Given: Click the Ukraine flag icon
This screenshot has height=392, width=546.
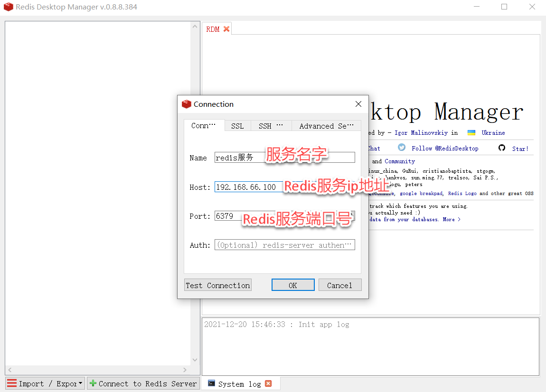Looking at the screenshot, I should pyautogui.click(x=471, y=132).
